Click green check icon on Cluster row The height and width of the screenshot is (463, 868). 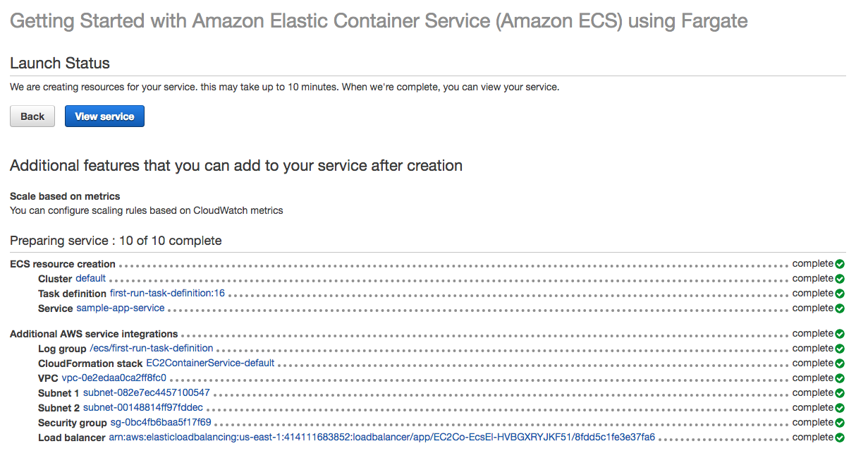(840, 279)
